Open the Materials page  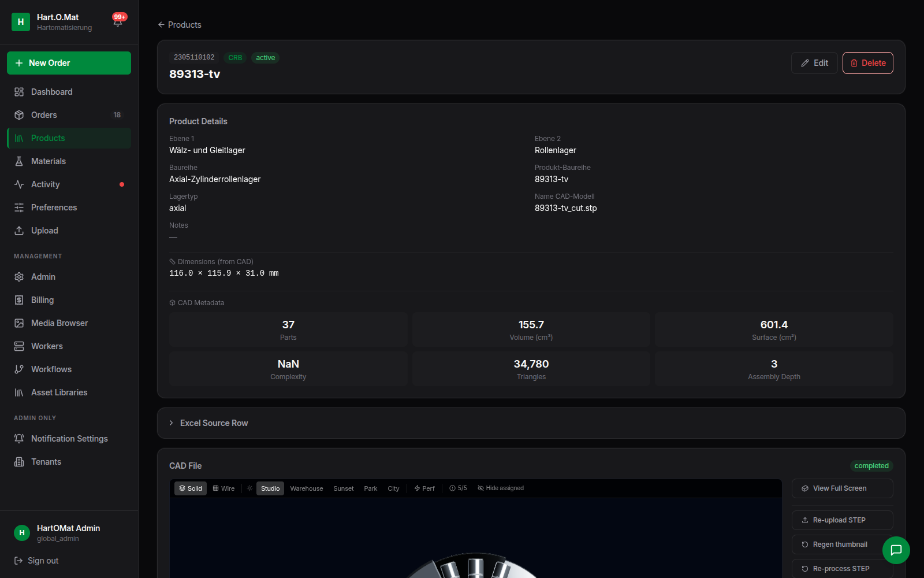click(x=69, y=161)
